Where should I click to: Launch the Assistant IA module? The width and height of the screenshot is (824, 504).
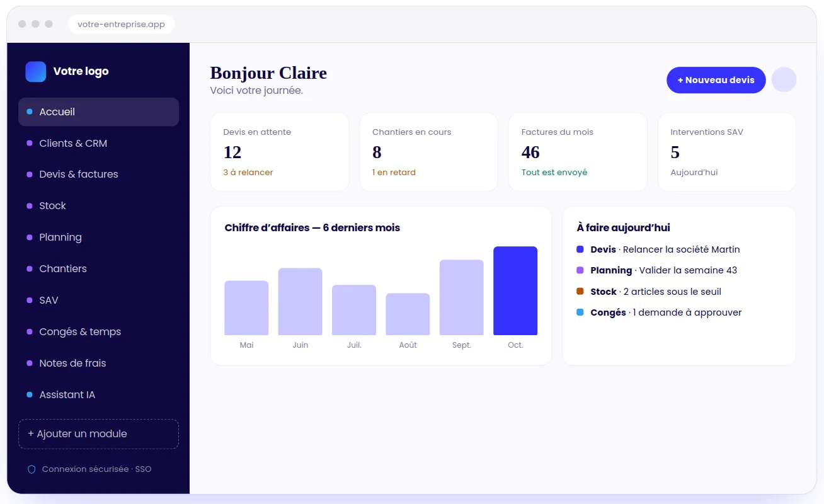[x=98, y=395]
